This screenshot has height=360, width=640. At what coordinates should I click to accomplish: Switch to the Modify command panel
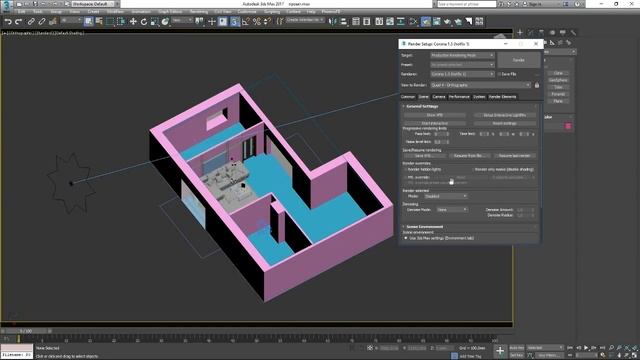(531, 32)
